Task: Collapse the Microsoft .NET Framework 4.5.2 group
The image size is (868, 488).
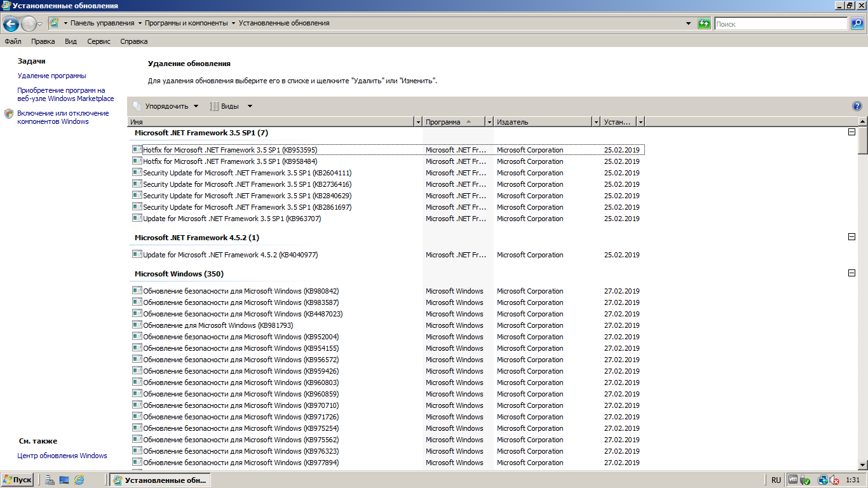Action: point(851,237)
